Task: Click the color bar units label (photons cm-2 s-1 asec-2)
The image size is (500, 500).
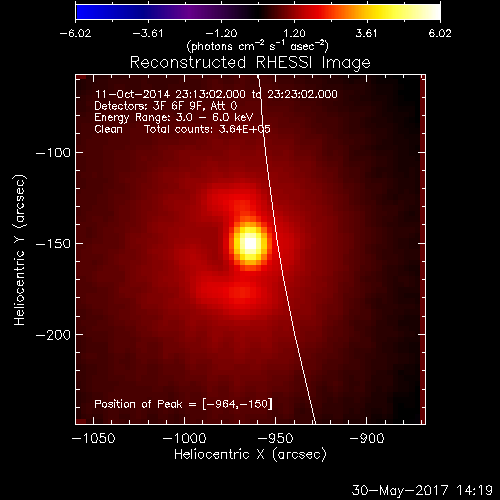Action: coord(258,46)
